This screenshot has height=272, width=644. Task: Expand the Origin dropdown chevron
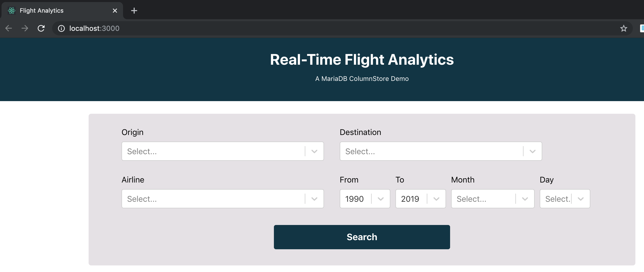(314, 151)
